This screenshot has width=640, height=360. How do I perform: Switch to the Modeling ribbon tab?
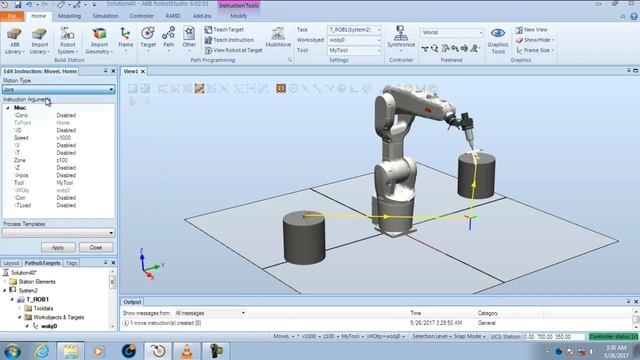coord(69,16)
